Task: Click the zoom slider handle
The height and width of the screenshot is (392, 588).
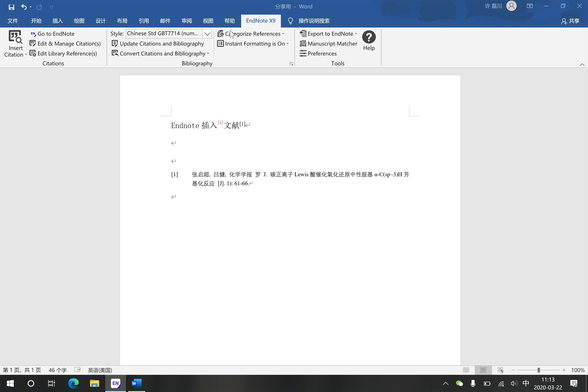Action: [539, 370]
